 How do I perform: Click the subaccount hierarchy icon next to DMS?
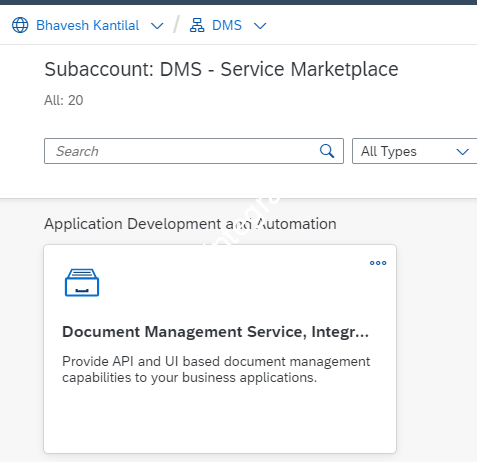click(x=197, y=25)
